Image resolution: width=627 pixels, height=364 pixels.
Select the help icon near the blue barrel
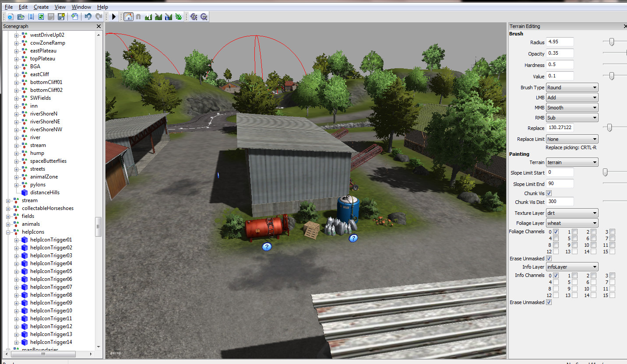click(353, 238)
